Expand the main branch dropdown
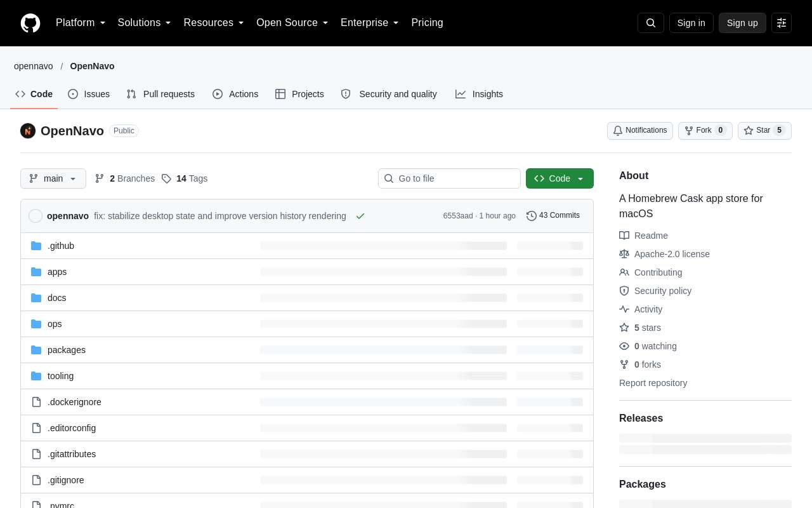The image size is (812, 508). [x=53, y=178]
